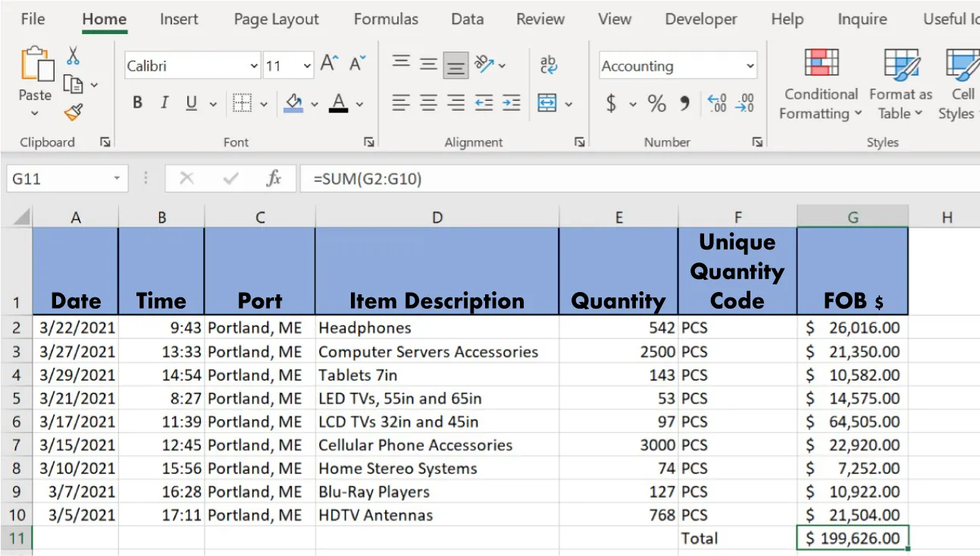Enable Wrap Text
Image resolution: width=980 pixels, height=556 pixels.
pyautogui.click(x=547, y=65)
